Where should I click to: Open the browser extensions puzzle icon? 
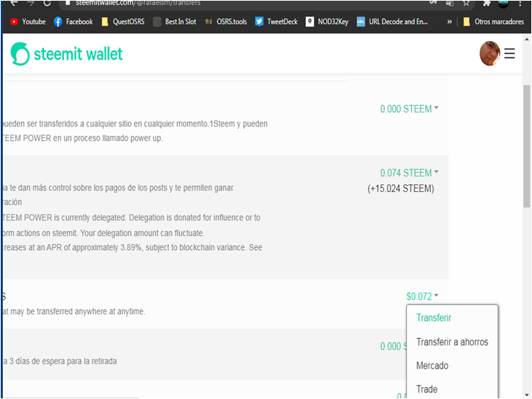click(487, 3)
